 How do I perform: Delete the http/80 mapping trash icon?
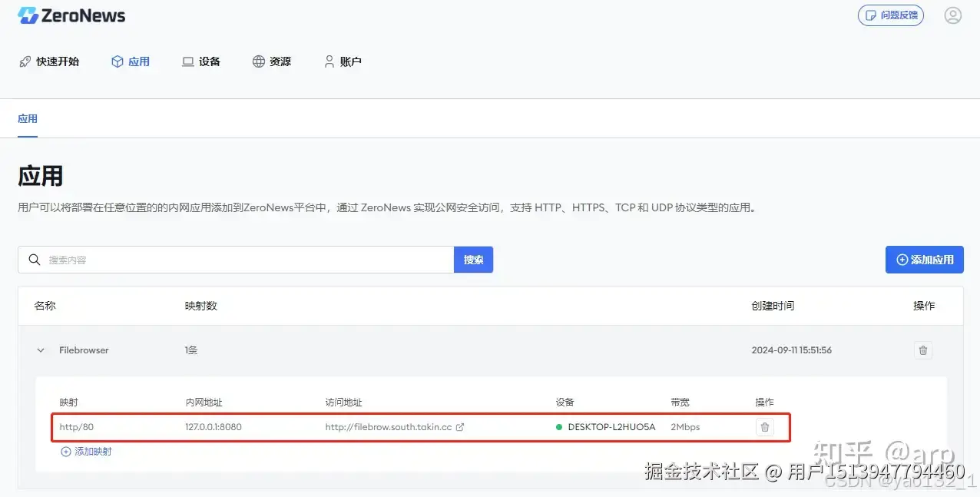(764, 427)
